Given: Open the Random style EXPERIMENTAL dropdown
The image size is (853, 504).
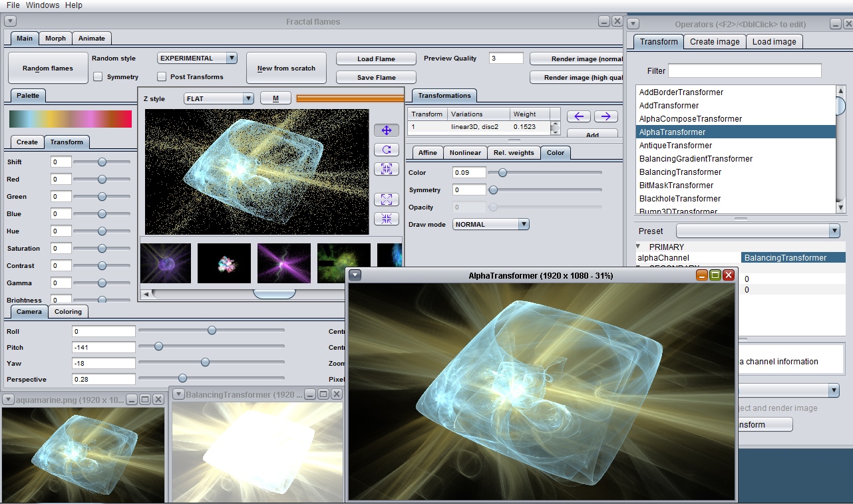Looking at the screenshot, I should (x=197, y=59).
